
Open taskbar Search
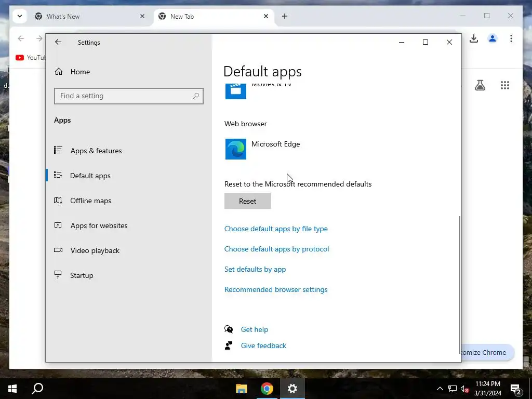[x=37, y=389]
